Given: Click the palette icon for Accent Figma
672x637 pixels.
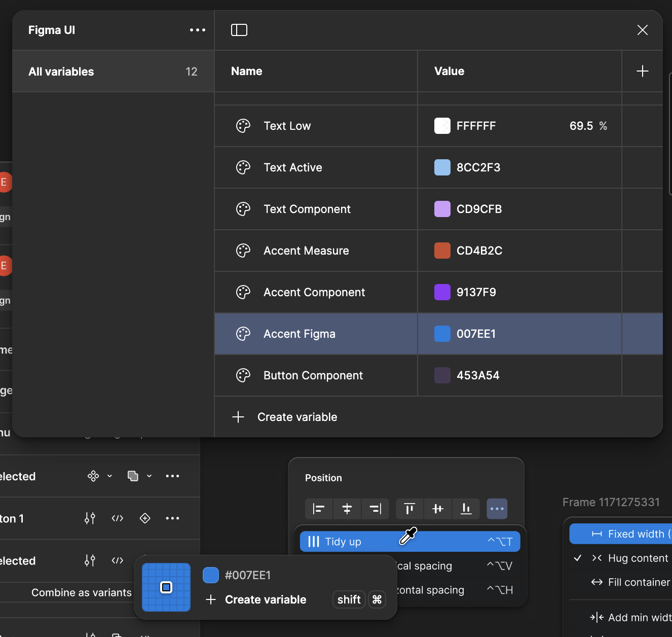Looking at the screenshot, I should coord(243,334).
